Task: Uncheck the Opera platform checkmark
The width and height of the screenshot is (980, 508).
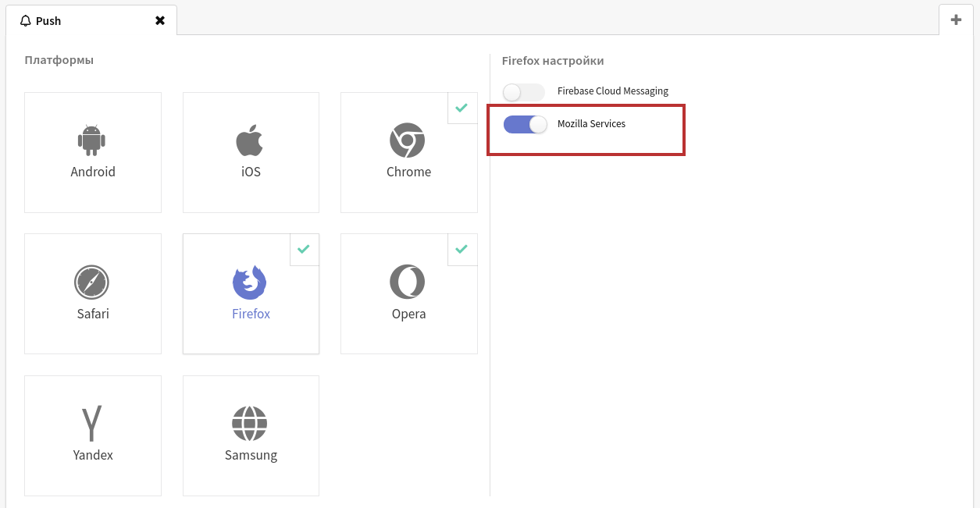Action: 461,250
